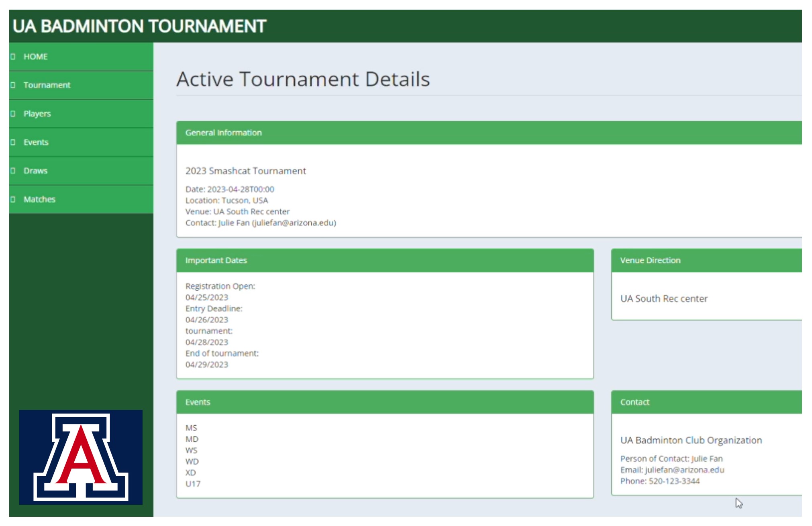812x526 pixels.
Task: Click the 2023 Smashcat Tournament name
Action: pos(245,171)
